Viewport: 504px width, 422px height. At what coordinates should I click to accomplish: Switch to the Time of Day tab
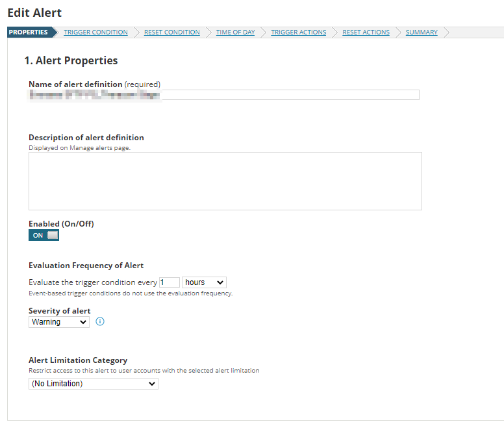coord(235,32)
